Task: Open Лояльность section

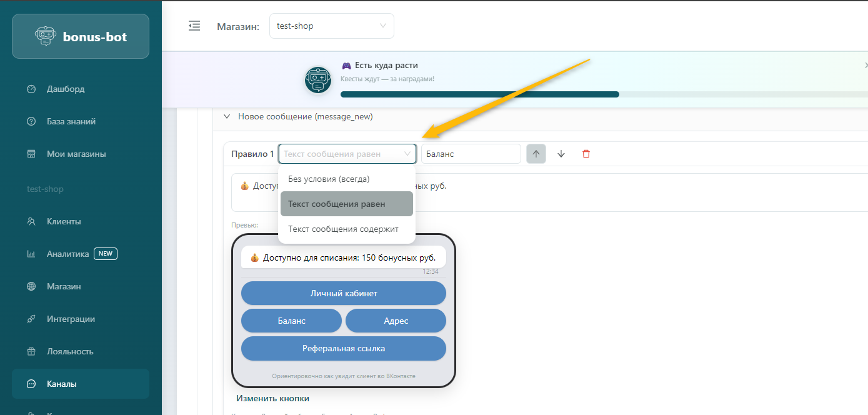Action: [81, 351]
